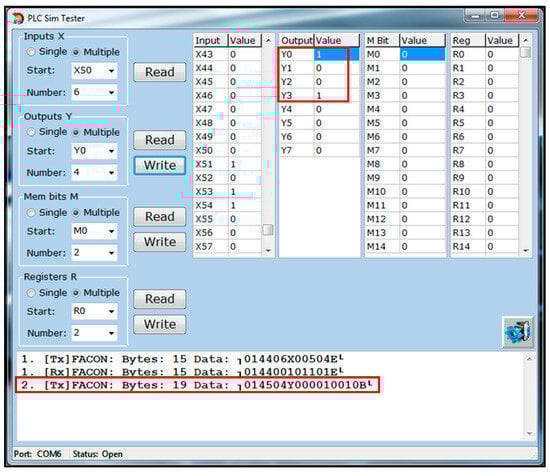Click the Reg list scroll down arrow
This screenshot has width=550, height=476.
coord(525,250)
